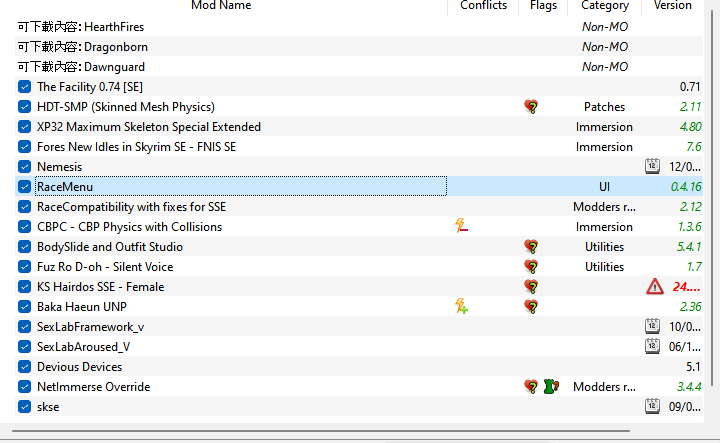This screenshot has height=443, width=720.
Task: Select the Dragonborn DLC row
Action: pyautogui.click(x=359, y=47)
